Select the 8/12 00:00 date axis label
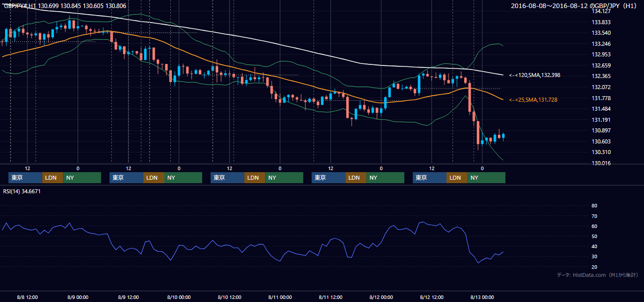644x302 pixels. 381,297
